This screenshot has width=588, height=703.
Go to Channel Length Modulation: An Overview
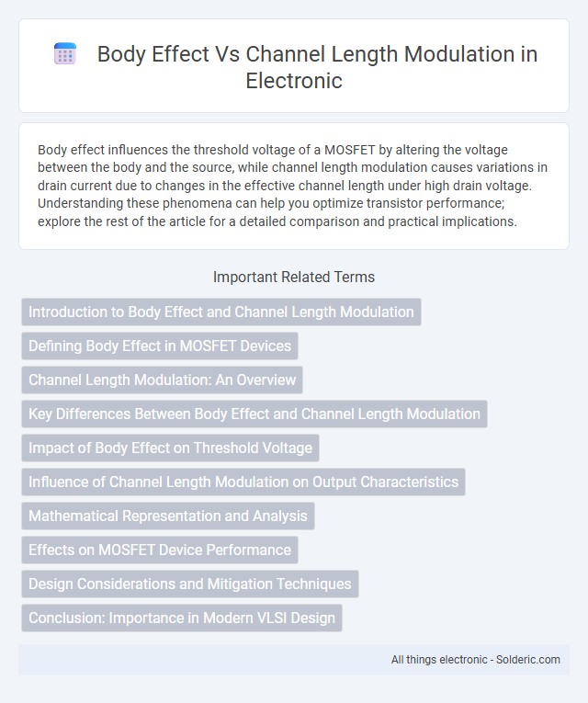163,380
